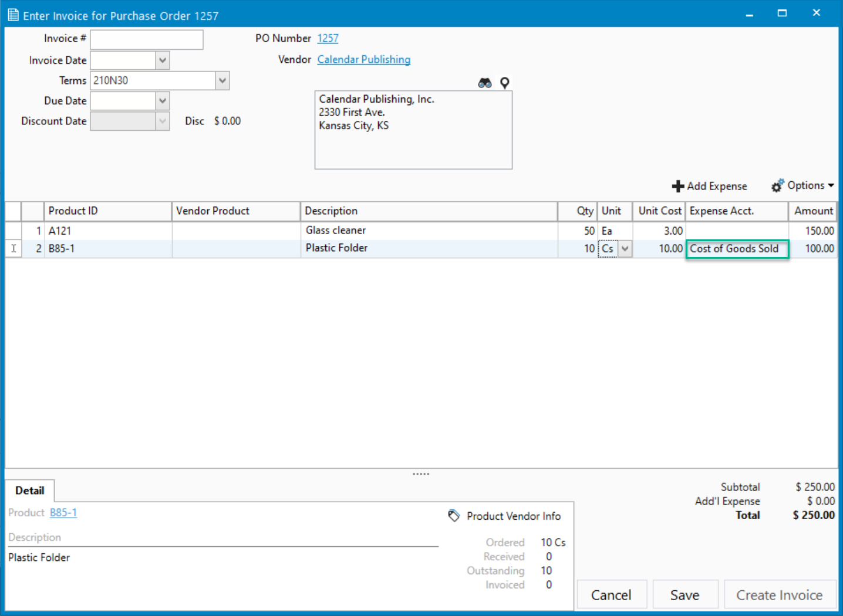Click the Save button
This screenshot has height=616, width=843.
684,595
